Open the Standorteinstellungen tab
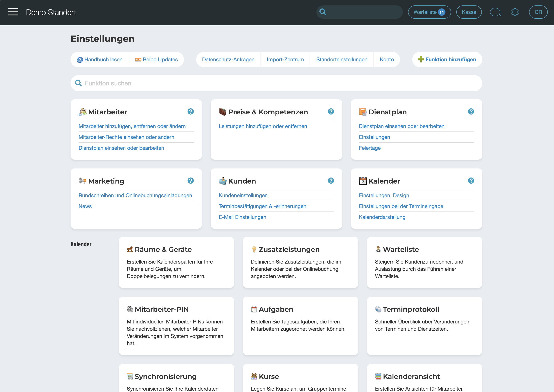 tap(342, 59)
